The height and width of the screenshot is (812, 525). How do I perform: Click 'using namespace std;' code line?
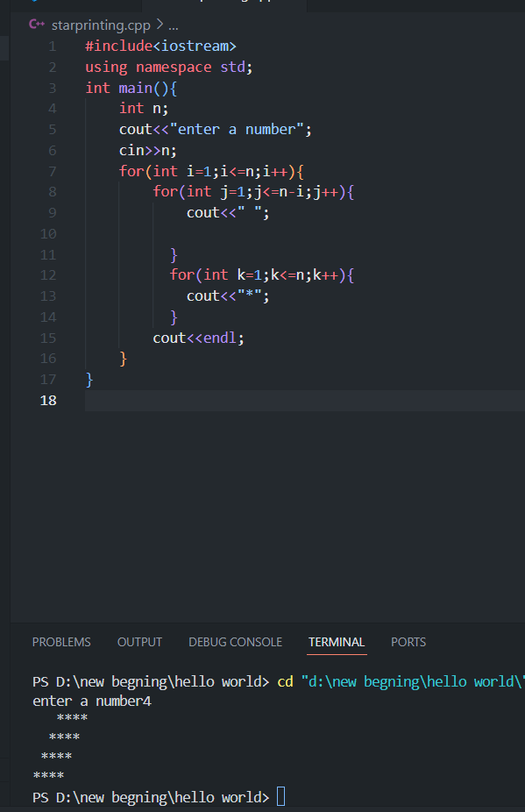click(169, 67)
